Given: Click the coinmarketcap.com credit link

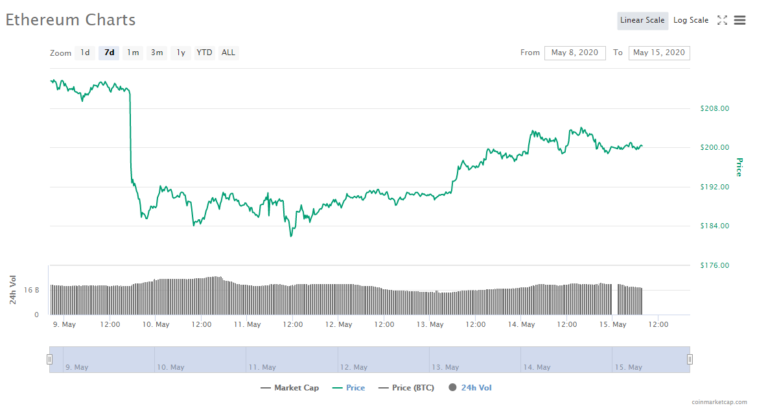Looking at the screenshot, I should tap(719, 402).
